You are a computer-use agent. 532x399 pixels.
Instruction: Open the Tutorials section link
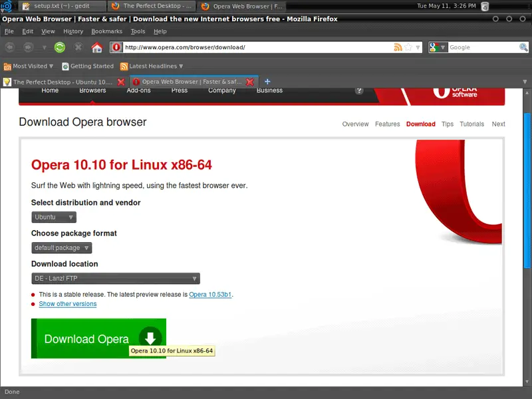click(x=472, y=124)
